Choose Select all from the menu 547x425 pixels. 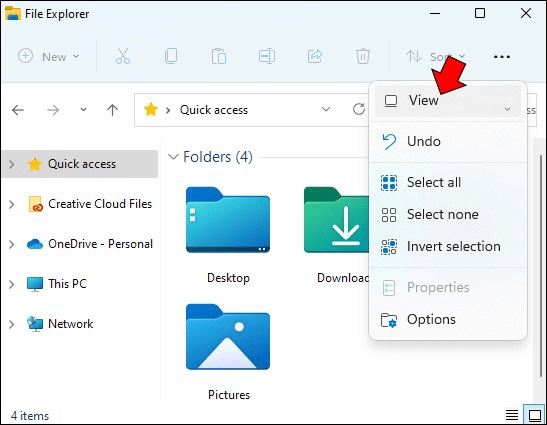coord(448,182)
